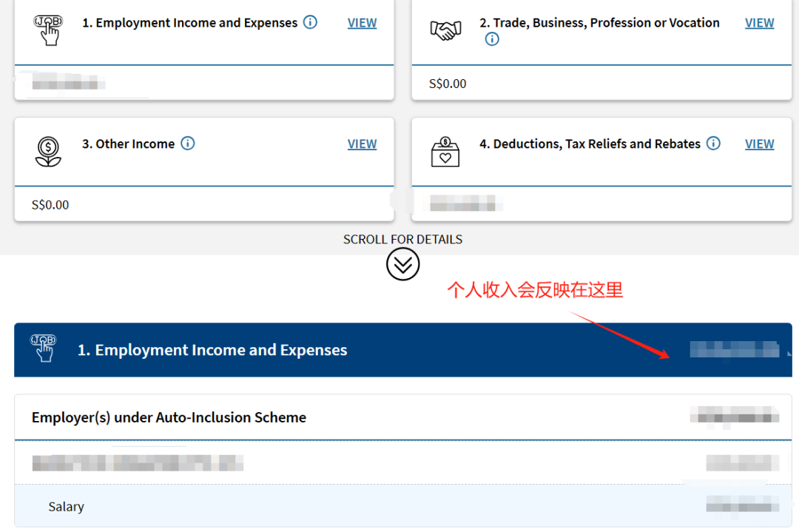The image size is (799, 532).
Task: Click the handshake Trade Business icon
Action: click(x=445, y=31)
